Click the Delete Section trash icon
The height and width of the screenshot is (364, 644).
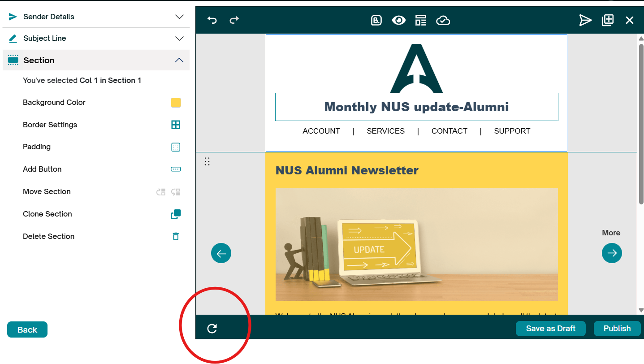click(x=176, y=236)
